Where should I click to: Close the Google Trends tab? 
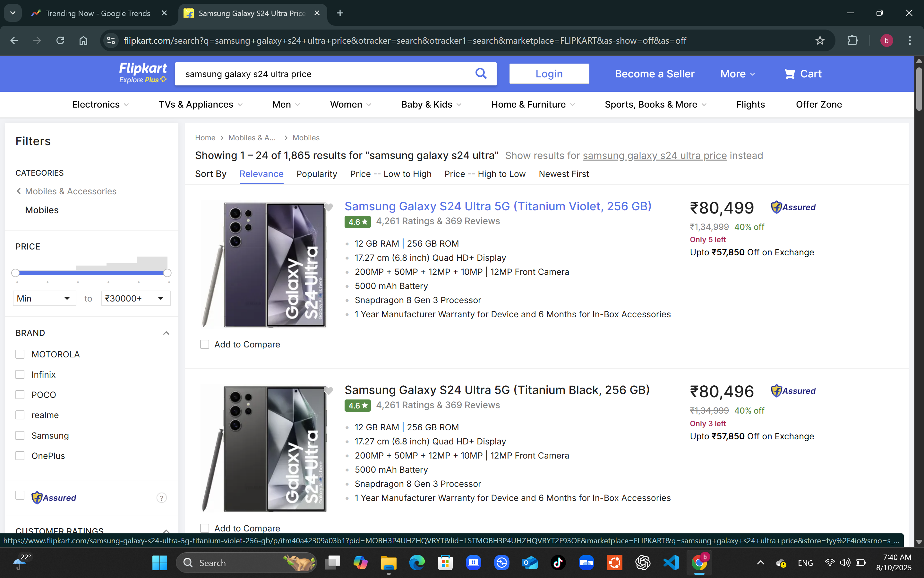tap(164, 13)
